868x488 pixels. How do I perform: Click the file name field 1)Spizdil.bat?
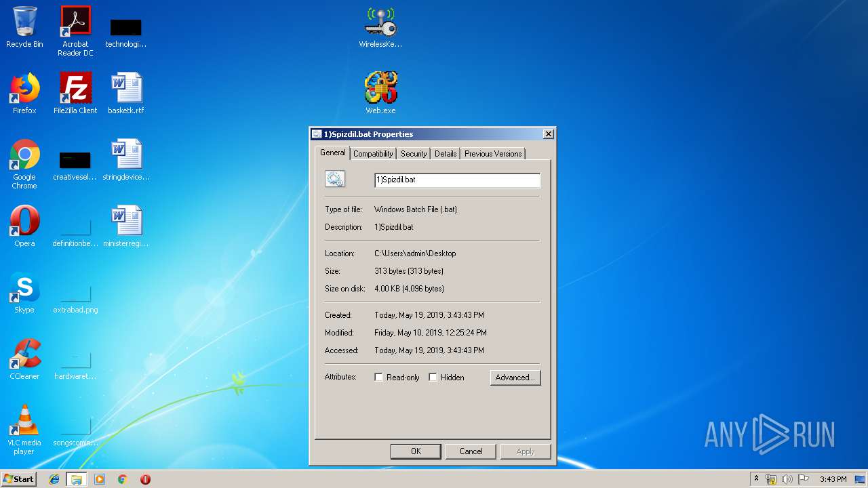point(457,180)
